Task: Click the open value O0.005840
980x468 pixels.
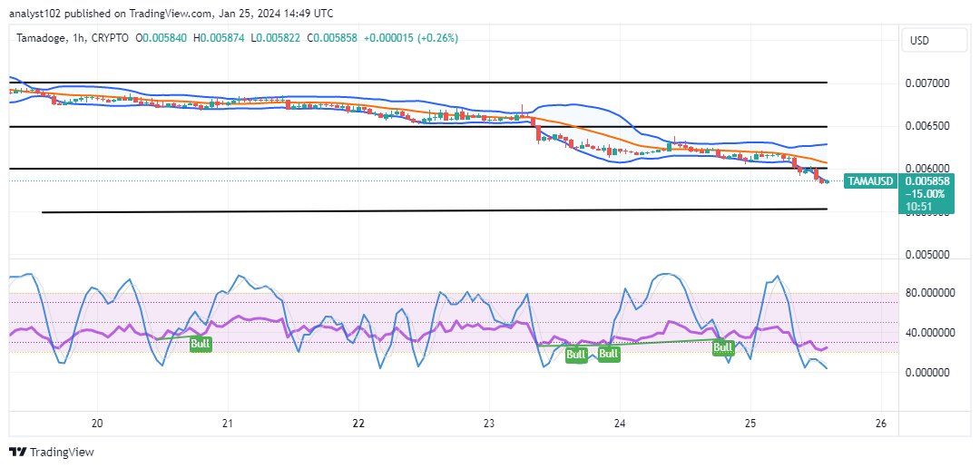Action: pyautogui.click(x=160, y=38)
